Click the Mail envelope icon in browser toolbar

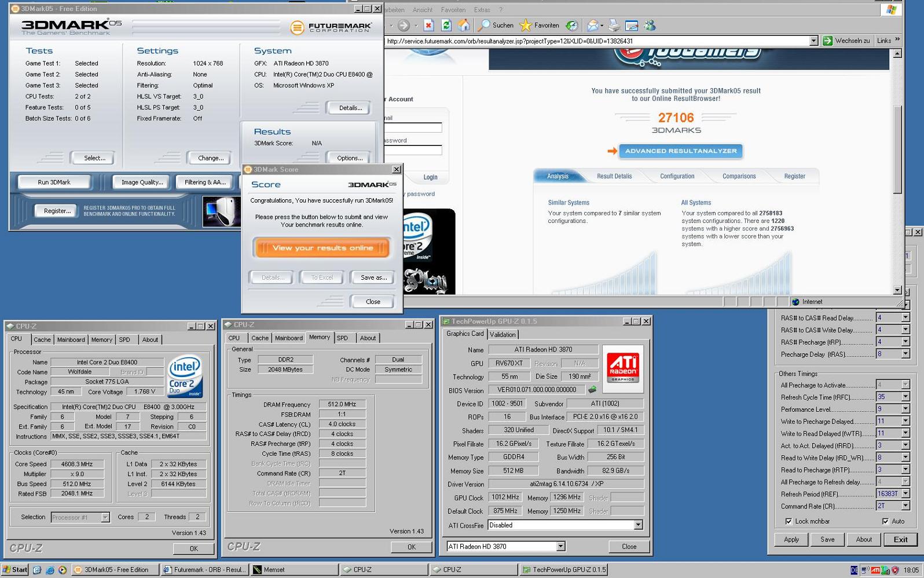593,25
